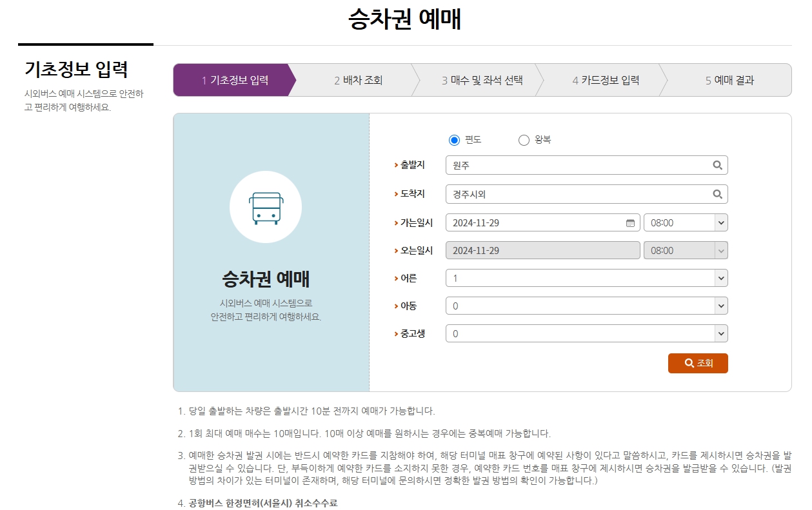Open the calendar icon for 가는일시 date
This screenshot has width=812, height=510.
(630, 222)
